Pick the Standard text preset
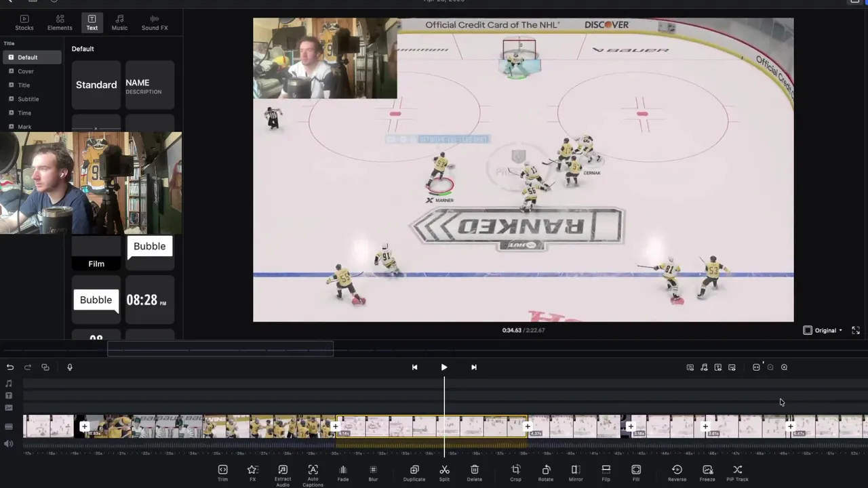 tap(96, 85)
